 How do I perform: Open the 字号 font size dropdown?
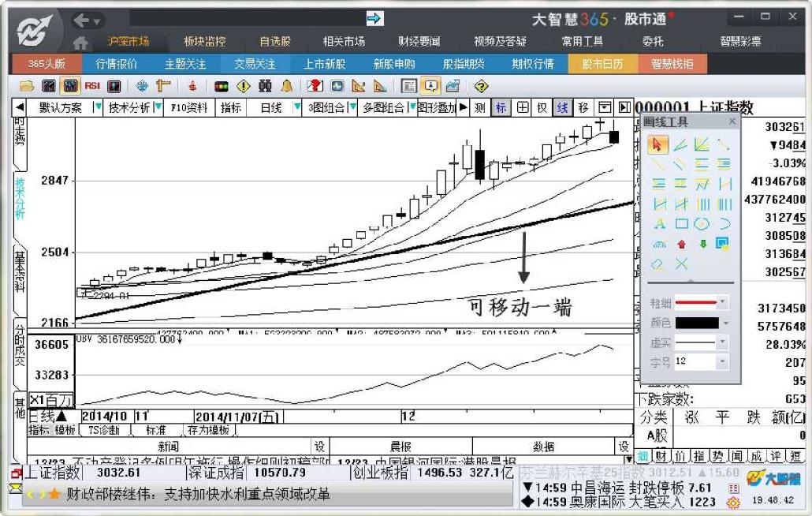(722, 361)
